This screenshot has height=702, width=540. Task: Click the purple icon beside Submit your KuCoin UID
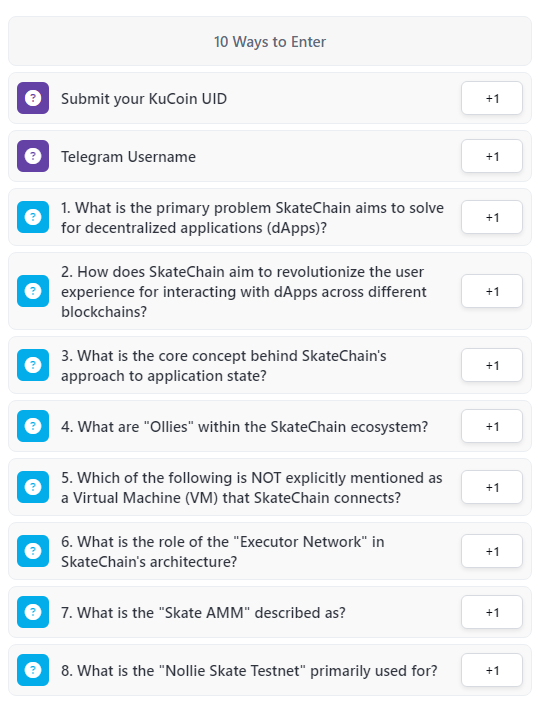(x=33, y=98)
